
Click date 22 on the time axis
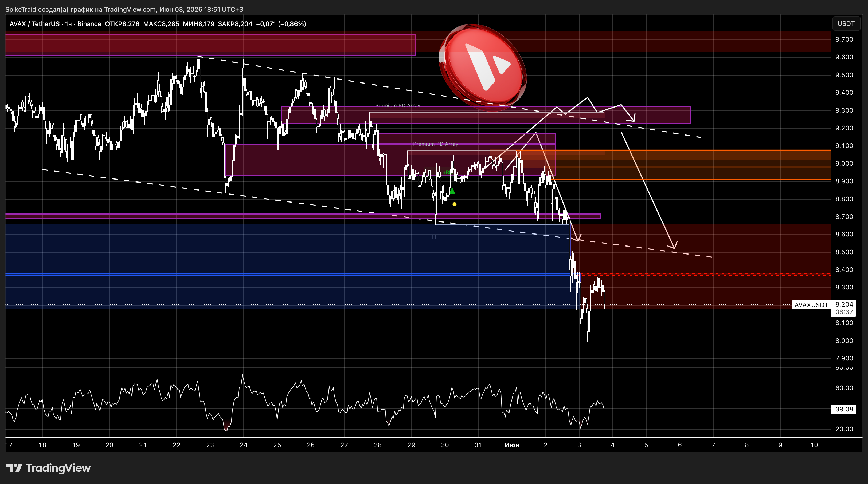pyautogui.click(x=176, y=445)
